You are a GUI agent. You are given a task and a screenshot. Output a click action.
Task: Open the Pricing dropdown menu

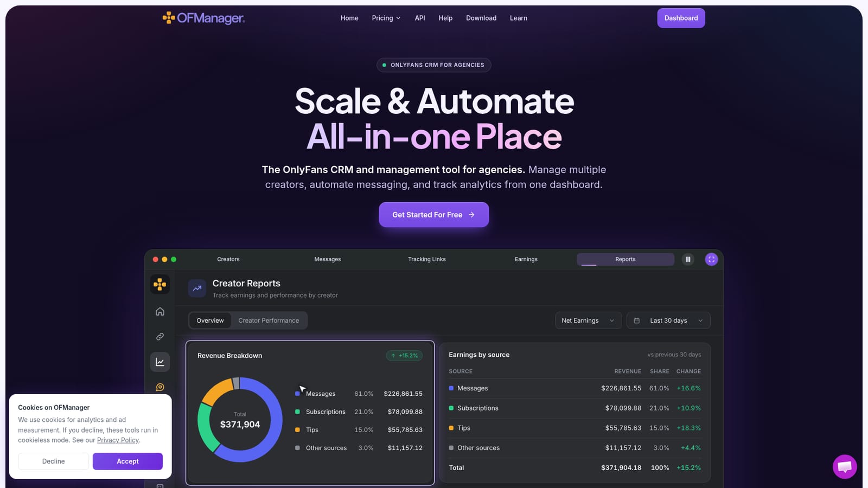pyautogui.click(x=386, y=18)
